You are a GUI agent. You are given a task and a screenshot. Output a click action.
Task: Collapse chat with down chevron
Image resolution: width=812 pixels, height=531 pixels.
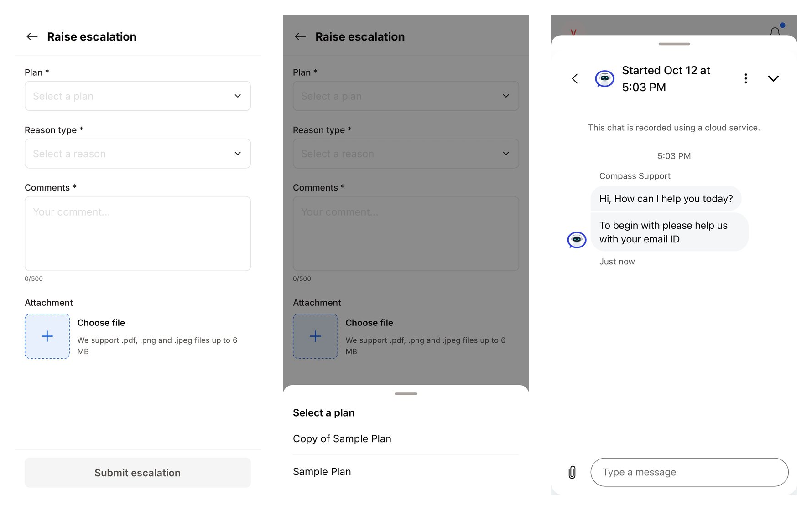773,78
